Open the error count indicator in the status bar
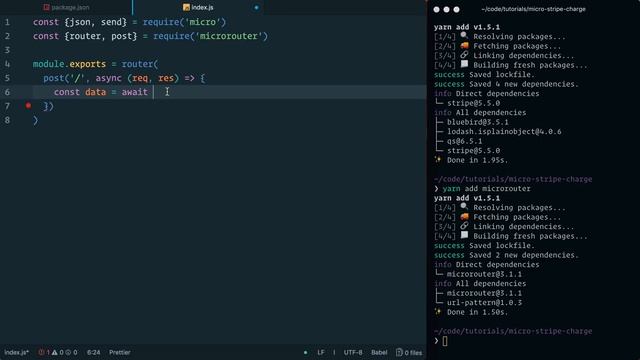The image size is (640, 360). tap(43, 352)
